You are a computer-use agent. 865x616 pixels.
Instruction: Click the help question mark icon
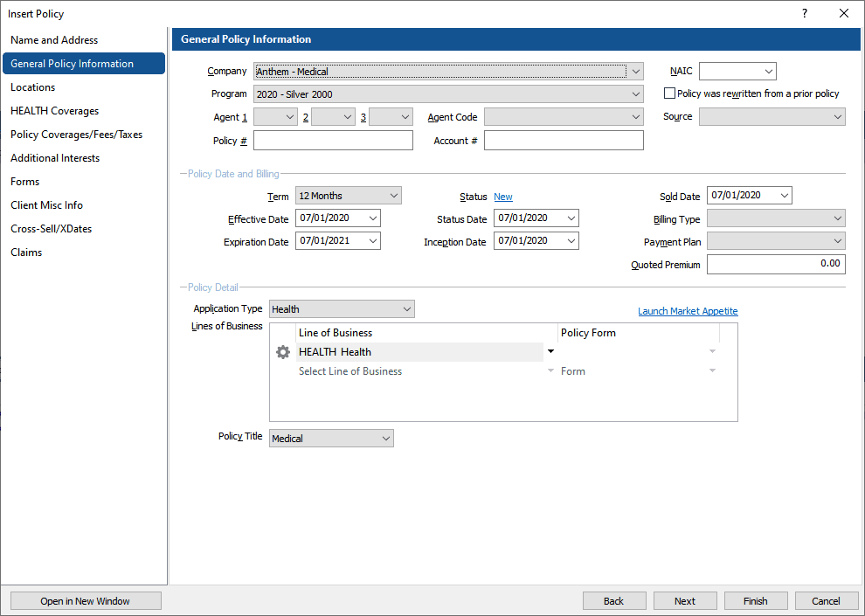click(x=805, y=13)
